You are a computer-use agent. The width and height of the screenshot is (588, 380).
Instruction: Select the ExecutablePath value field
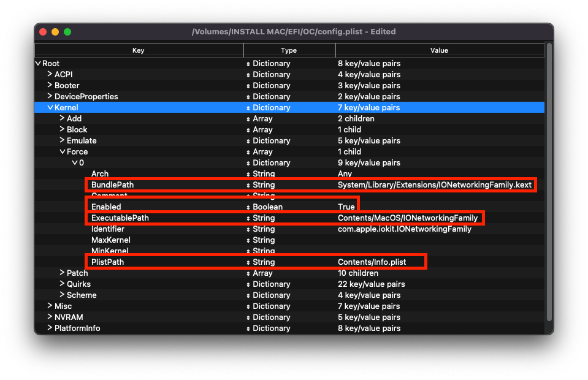pos(407,218)
